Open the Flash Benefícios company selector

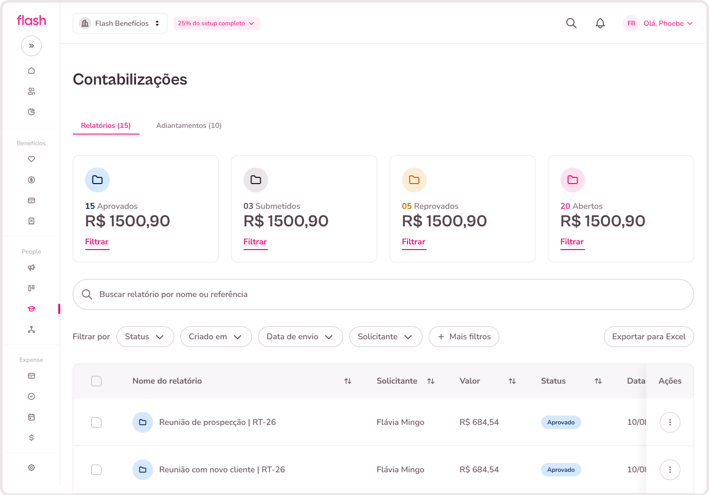120,23
